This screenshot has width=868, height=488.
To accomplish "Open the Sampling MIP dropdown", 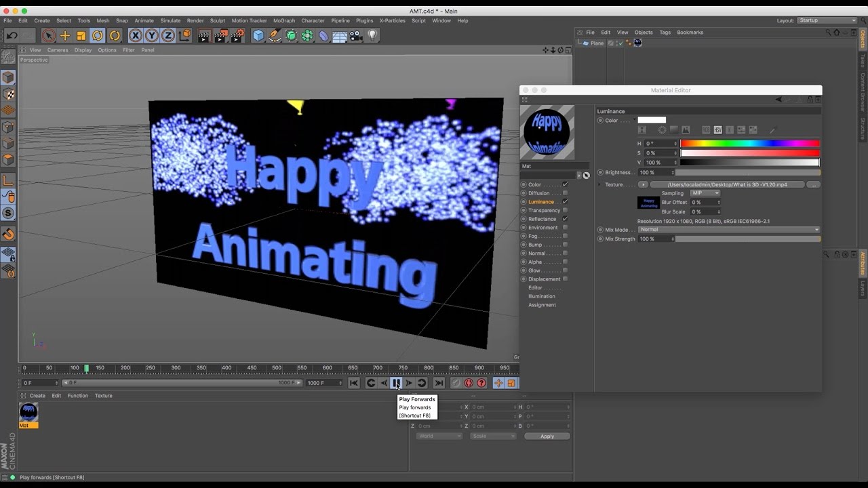I will [x=705, y=193].
